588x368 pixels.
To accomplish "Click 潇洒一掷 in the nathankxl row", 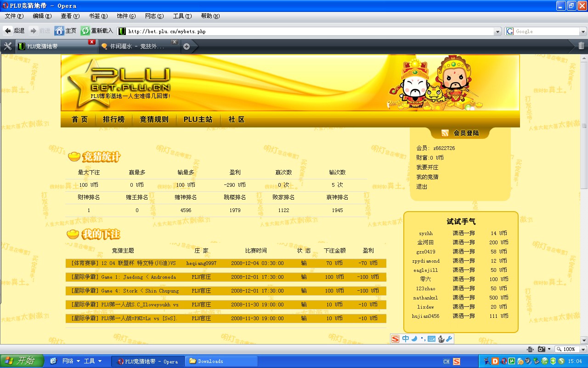I will tap(464, 298).
